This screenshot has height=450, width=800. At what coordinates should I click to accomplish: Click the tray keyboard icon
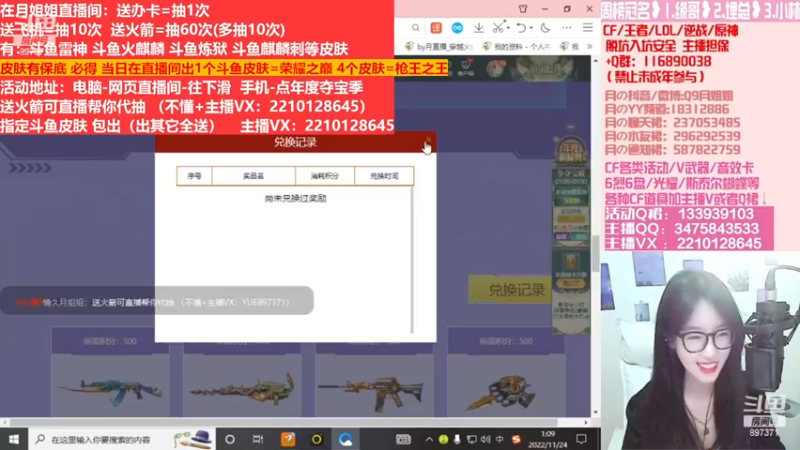(x=403, y=439)
